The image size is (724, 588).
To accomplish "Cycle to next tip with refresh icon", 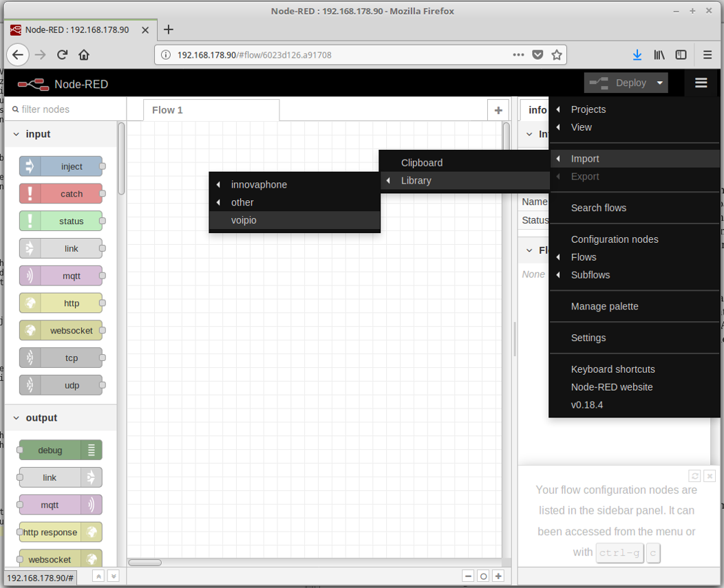I will point(694,476).
